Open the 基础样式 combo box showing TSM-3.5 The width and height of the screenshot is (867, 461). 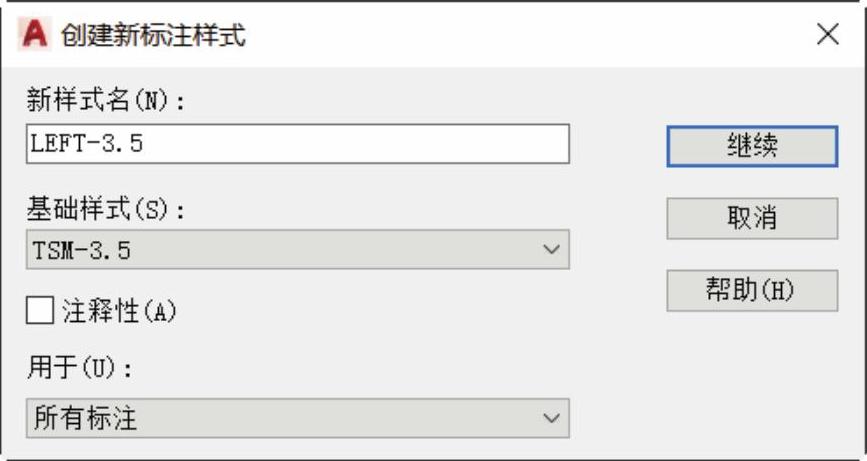pyautogui.click(x=297, y=250)
